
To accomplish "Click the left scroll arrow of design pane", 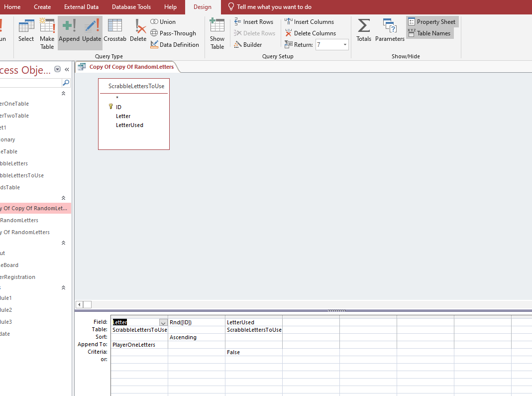I will [x=79, y=305].
